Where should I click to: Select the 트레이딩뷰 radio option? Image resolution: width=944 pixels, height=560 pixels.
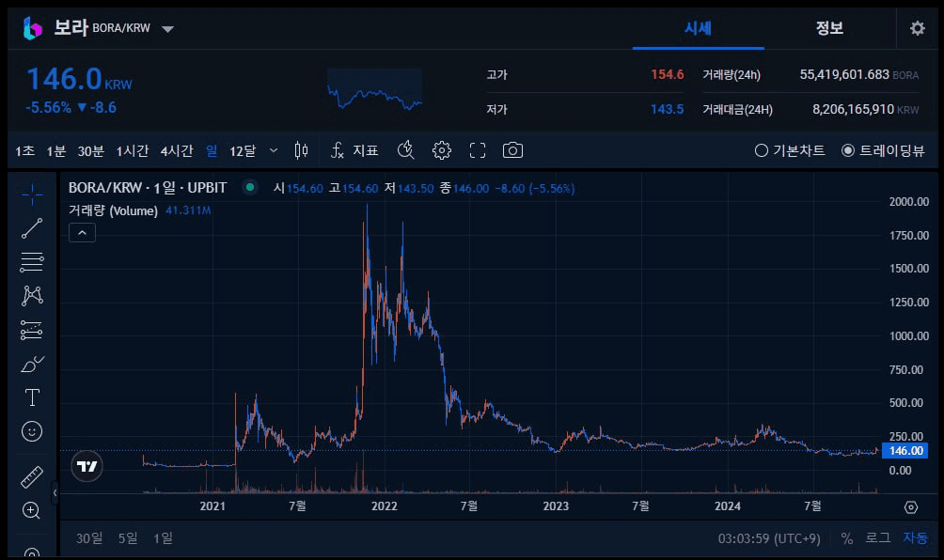click(x=883, y=150)
